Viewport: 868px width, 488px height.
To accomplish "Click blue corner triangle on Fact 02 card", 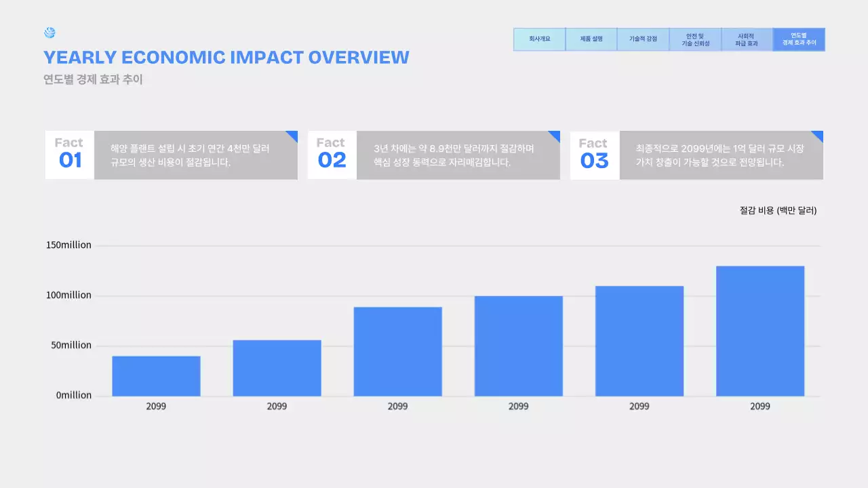I will (555, 135).
